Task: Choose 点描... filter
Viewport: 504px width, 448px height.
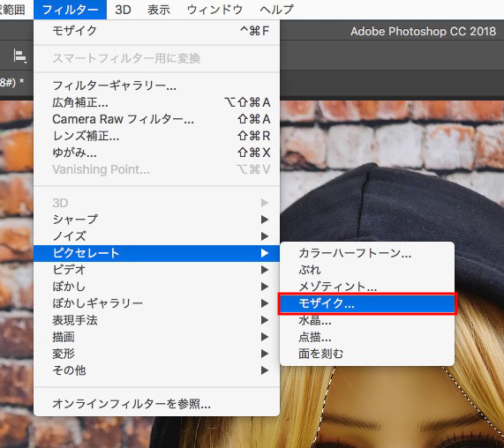Action: (x=367, y=337)
